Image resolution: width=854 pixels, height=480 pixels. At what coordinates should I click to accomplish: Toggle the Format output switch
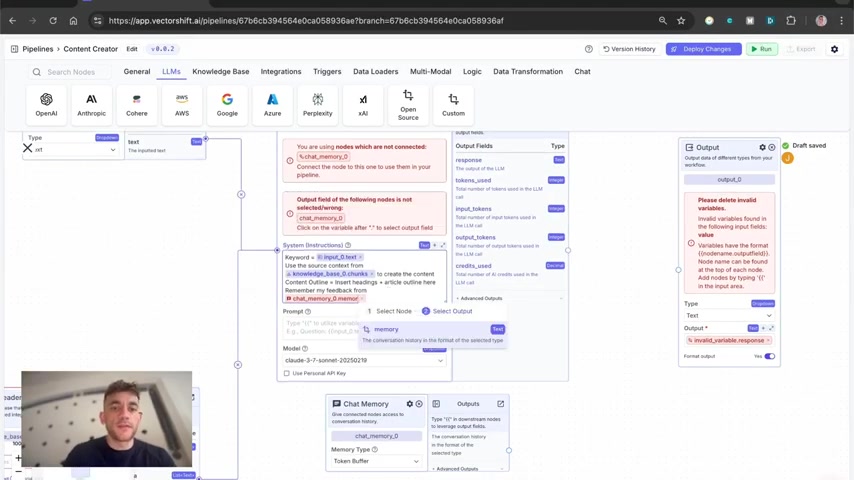click(x=769, y=356)
